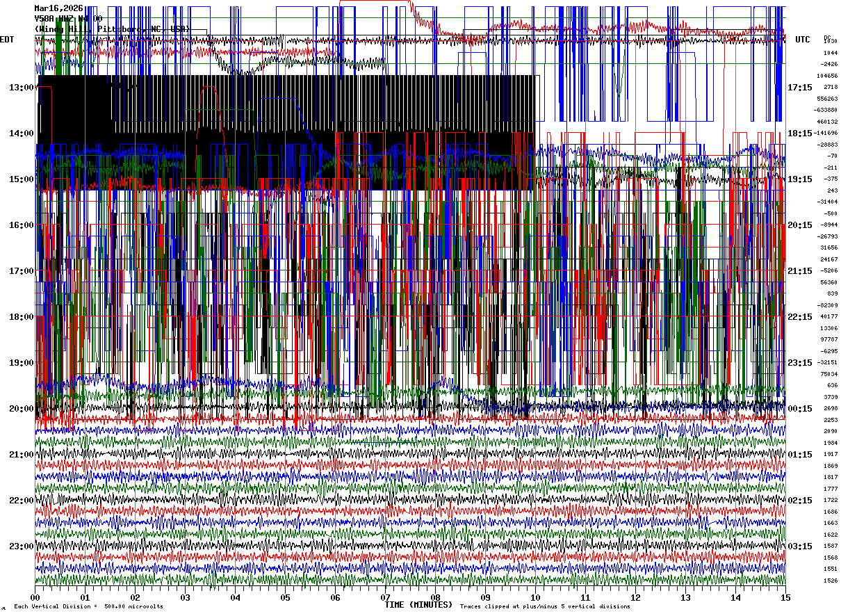The width and height of the screenshot is (841, 616).
Task: Click the DC offset value 2253
Action: [x=831, y=420]
